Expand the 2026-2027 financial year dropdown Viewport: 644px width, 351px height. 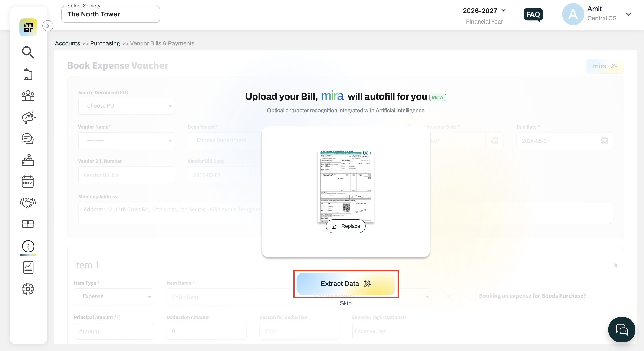(x=484, y=10)
